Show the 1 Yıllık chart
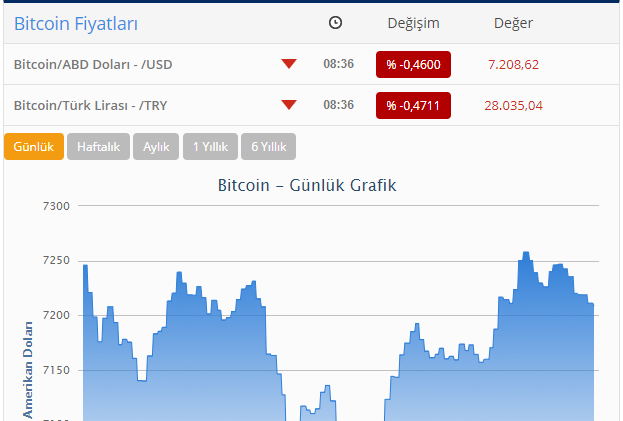The image size is (623, 421). pos(211,147)
